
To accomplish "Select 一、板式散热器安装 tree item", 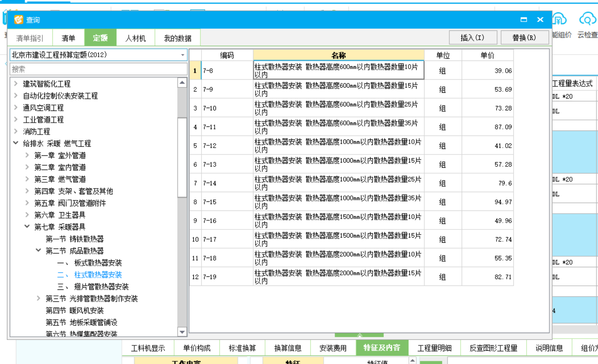I will [x=90, y=263].
